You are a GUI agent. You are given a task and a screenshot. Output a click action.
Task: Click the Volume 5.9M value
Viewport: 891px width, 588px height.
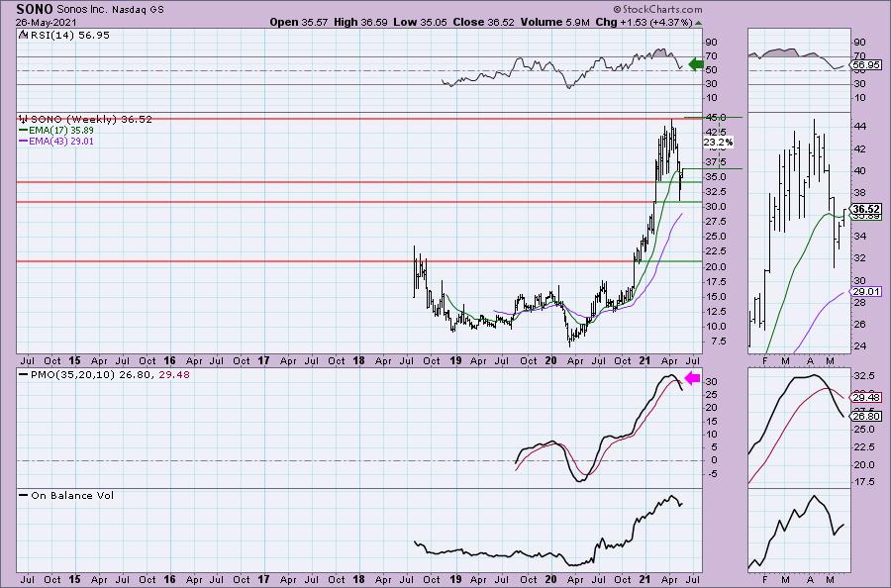pos(554,22)
